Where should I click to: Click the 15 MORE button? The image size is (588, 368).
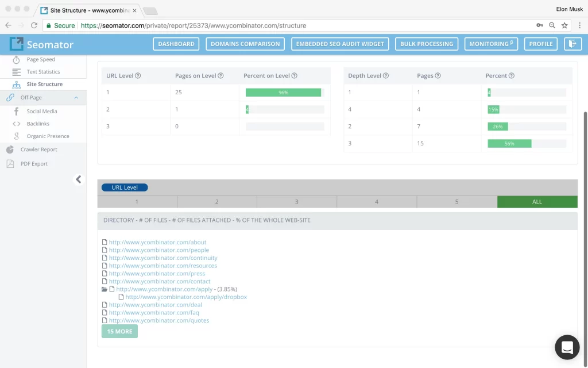click(x=119, y=331)
